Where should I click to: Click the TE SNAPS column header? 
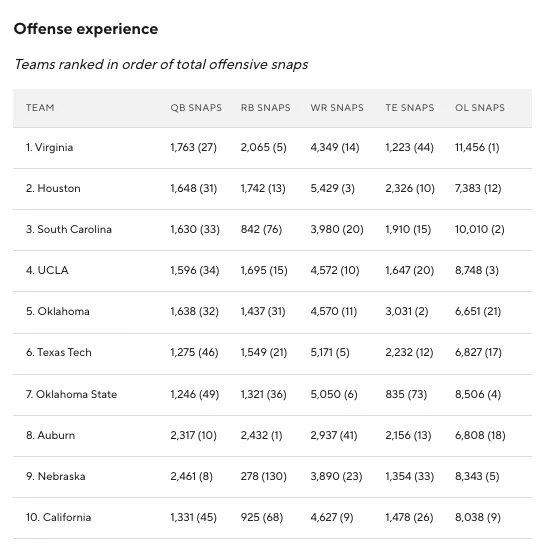tap(409, 108)
